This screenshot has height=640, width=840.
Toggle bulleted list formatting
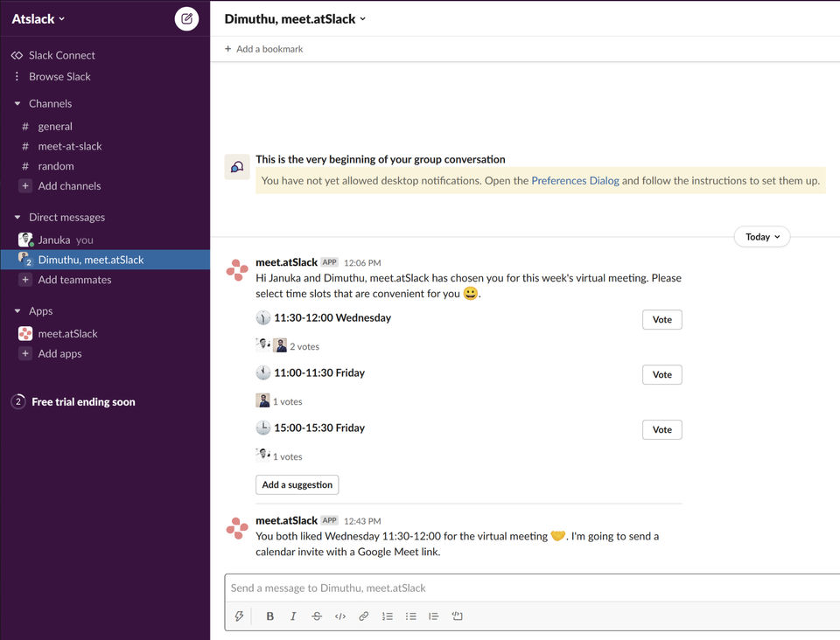coord(411,616)
